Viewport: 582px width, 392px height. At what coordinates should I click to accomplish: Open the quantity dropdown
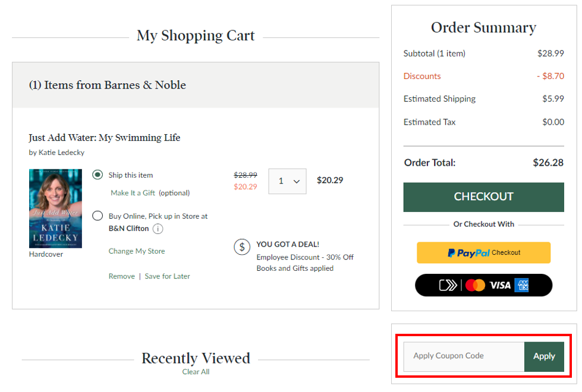[287, 181]
